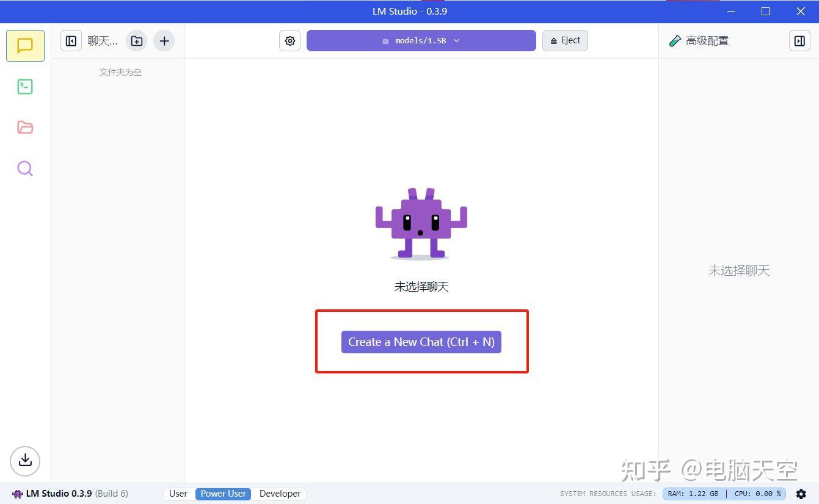Open My Models folder icon in the sidebar
This screenshot has height=504, width=819.
[x=25, y=127]
